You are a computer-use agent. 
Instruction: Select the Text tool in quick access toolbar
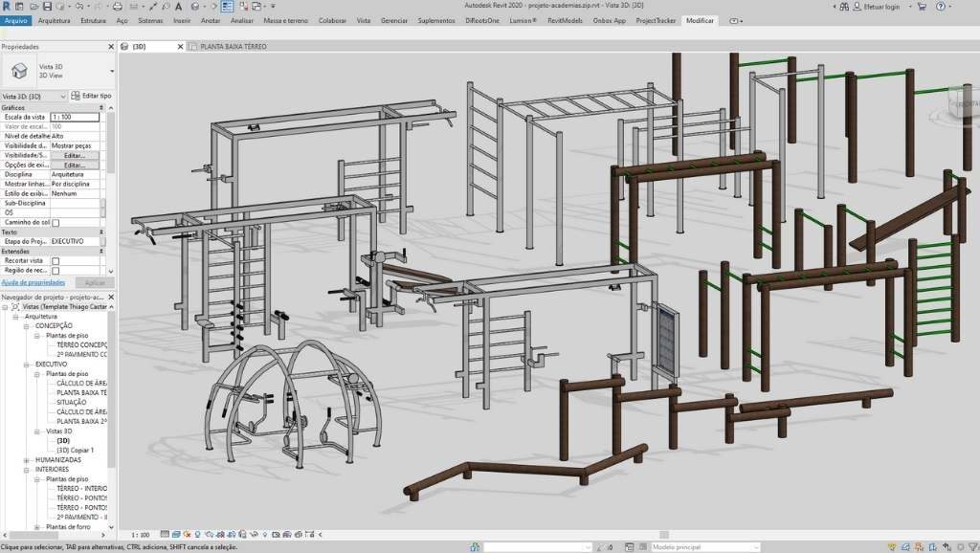178,6
